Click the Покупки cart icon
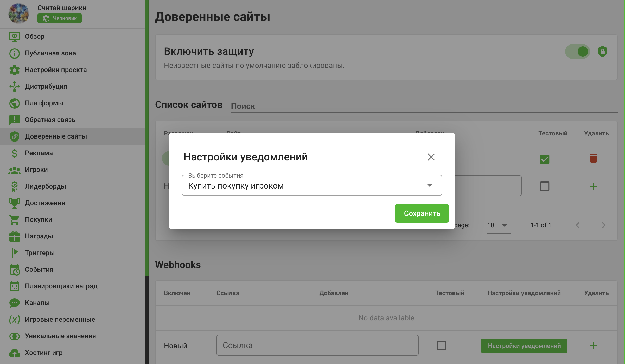This screenshot has width=625, height=364. (14, 220)
